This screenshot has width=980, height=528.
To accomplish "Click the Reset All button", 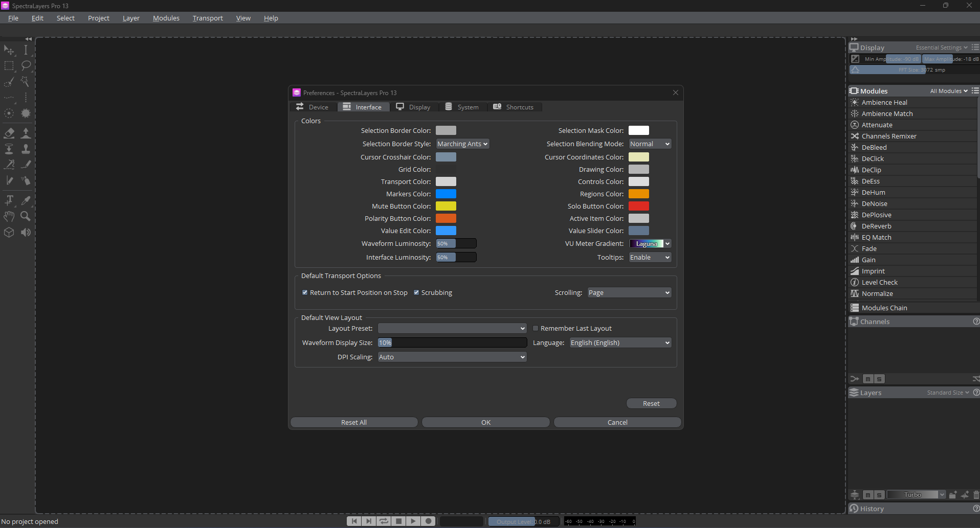I will tap(354, 423).
